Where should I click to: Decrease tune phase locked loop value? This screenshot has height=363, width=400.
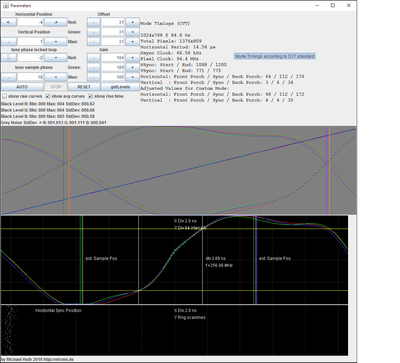pyautogui.click(x=9, y=58)
